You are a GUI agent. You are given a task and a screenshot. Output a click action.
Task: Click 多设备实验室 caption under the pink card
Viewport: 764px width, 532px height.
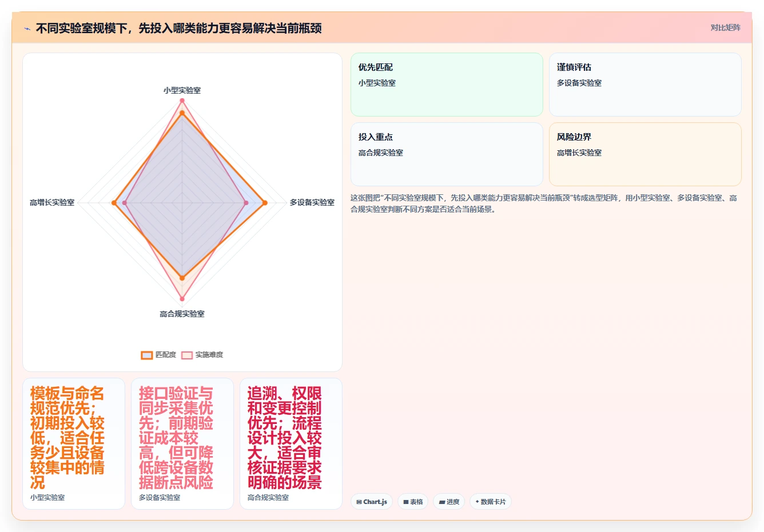[x=160, y=498]
